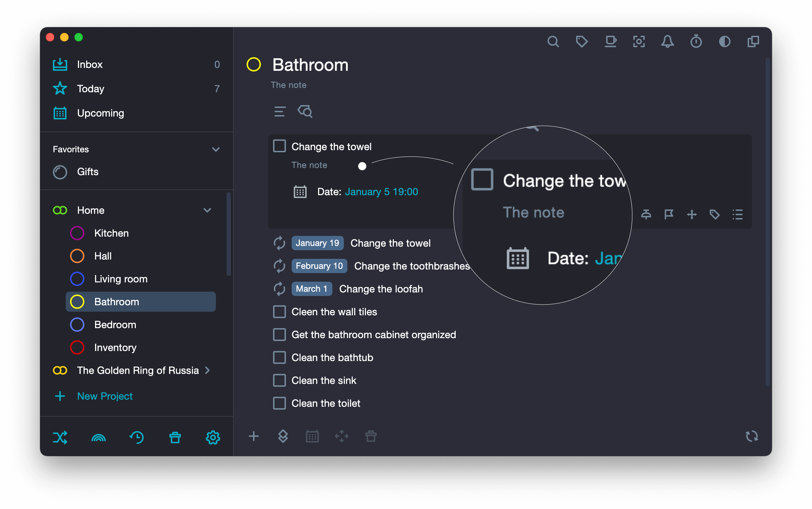Collapse the Home project group
This screenshot has height=509, width=812.
(207, 210)
